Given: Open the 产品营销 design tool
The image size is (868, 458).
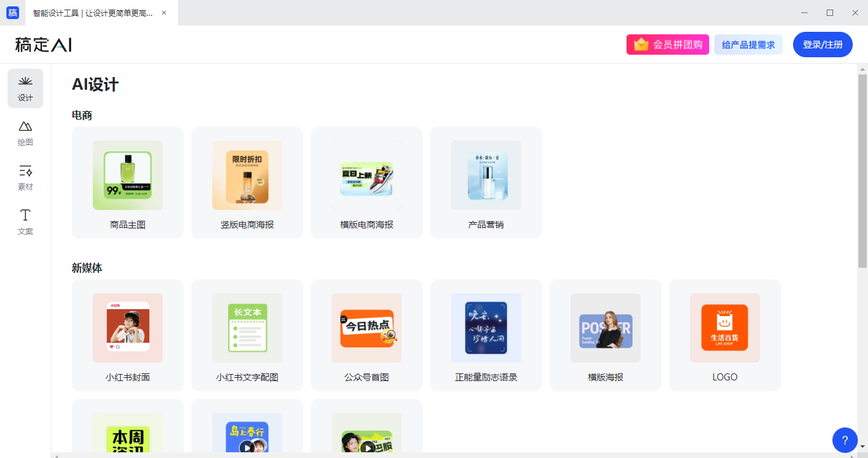Looking at the screenshot, I should point(485,182).
